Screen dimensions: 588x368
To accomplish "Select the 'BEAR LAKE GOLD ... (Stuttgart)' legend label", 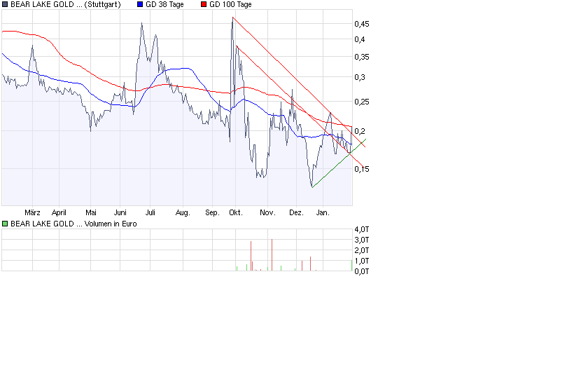I will pos(66,4).
